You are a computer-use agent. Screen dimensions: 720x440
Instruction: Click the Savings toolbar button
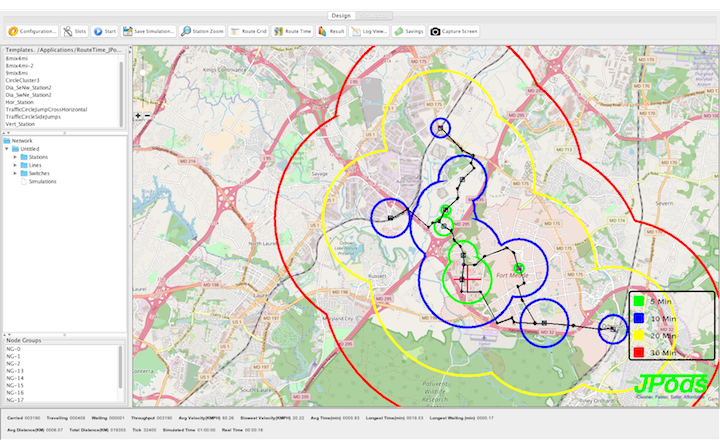point(409,31)
